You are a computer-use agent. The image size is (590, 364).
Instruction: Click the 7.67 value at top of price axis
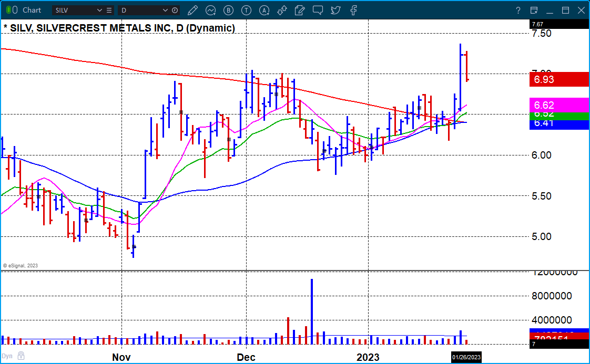(537, 24)
